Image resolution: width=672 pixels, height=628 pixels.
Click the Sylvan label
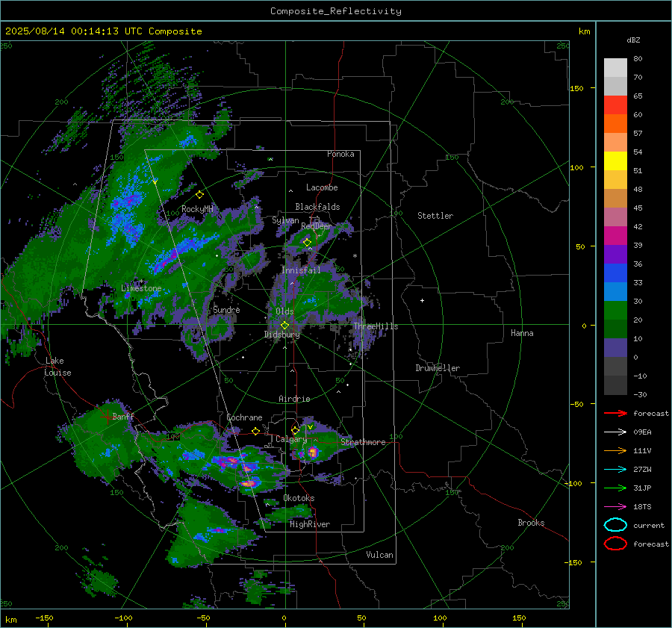point(285,220)
